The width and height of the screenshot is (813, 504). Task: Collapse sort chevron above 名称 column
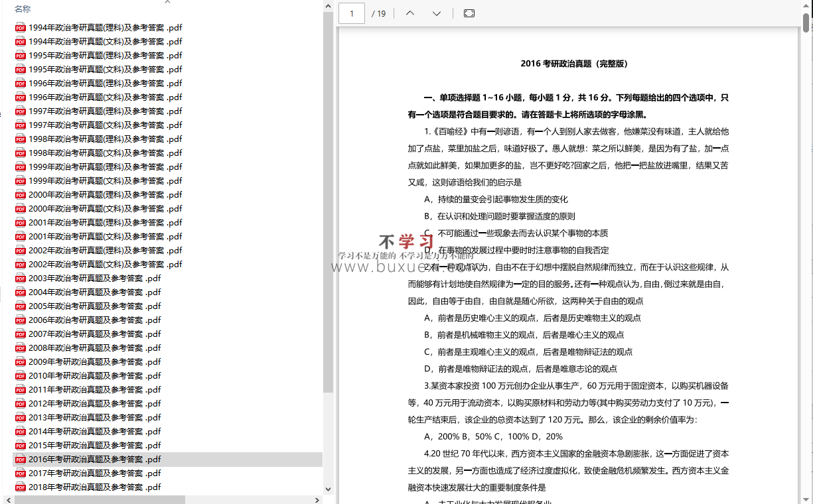pos(167,2)
